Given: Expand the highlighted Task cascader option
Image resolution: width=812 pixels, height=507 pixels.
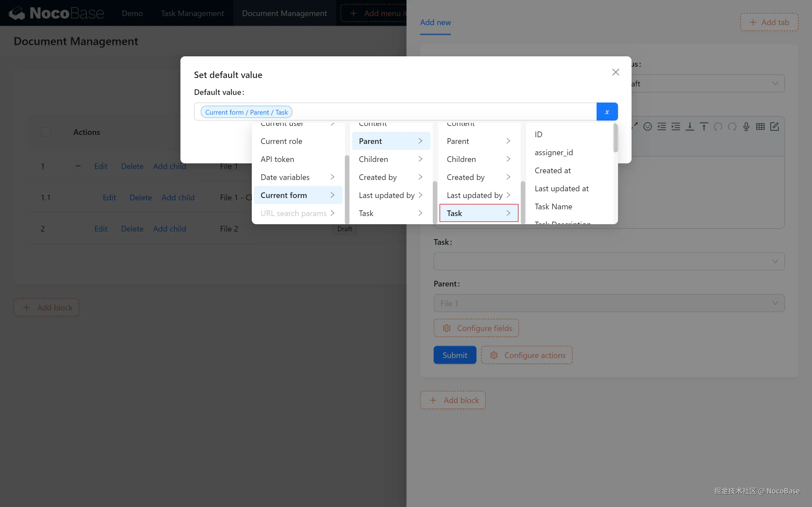Looking at the screenshot, I should 478,213.
